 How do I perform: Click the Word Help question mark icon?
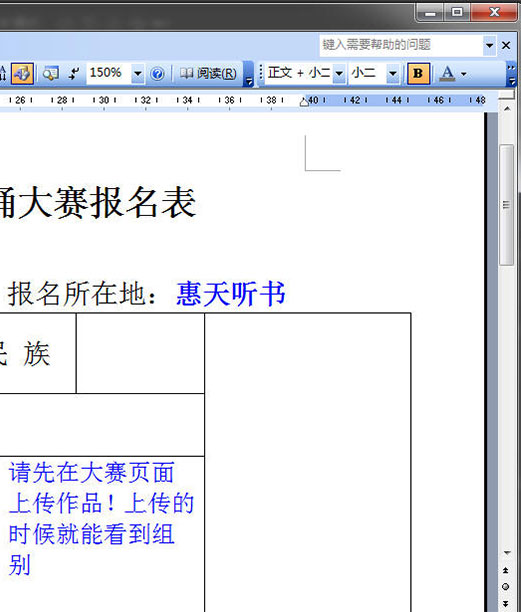pyautogui.click(x=157, y=73)
